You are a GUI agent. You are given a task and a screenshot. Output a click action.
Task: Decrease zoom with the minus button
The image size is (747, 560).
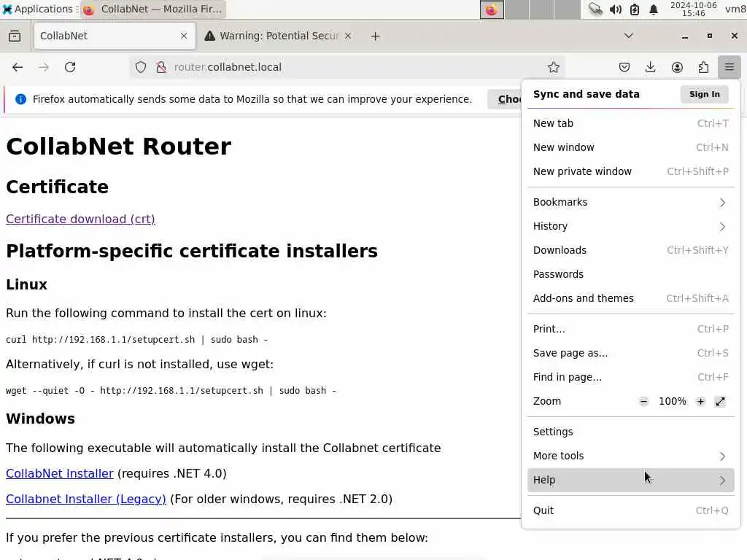tap(643, 402)
